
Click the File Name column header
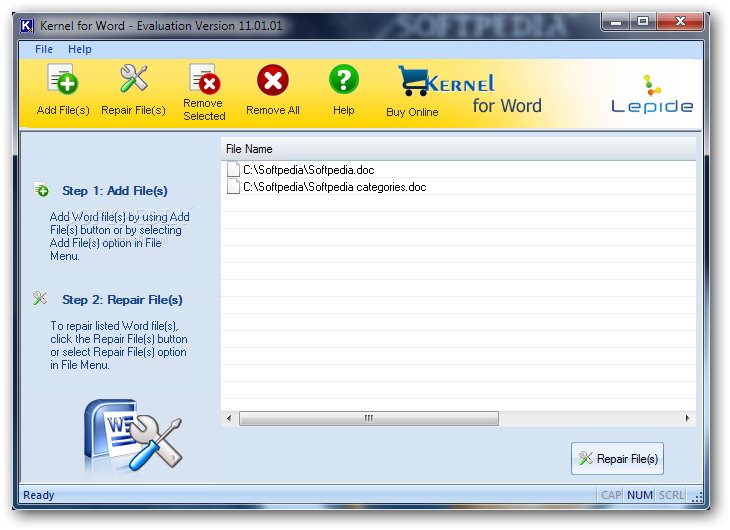point(458,149)
